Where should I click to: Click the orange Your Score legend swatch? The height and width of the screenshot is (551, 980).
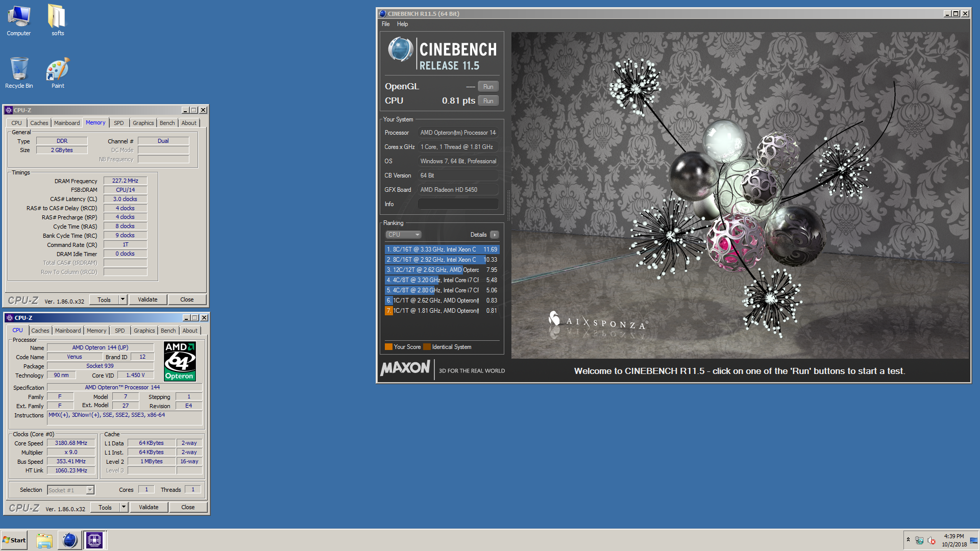388,347
